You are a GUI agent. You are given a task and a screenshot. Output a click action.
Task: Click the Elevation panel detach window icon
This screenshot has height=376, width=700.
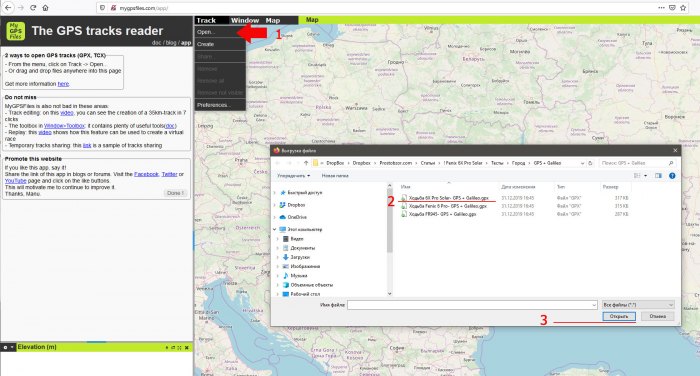[x=173, y=347]
